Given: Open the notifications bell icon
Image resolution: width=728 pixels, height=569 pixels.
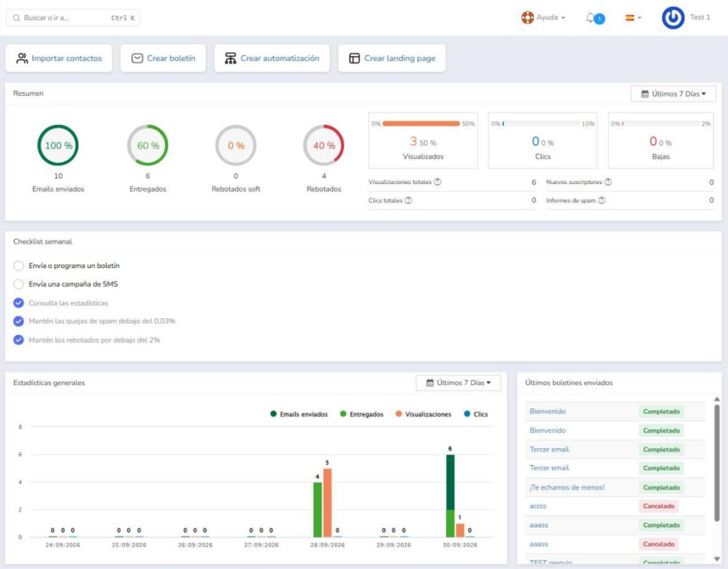Looking at the screenshot, I should (590, 18).
